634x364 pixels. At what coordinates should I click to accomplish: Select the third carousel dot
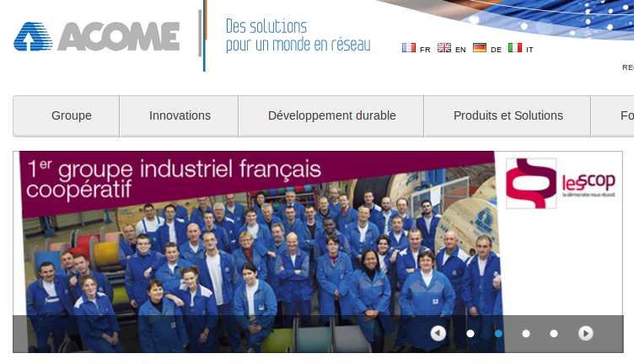tap(526, 334)
